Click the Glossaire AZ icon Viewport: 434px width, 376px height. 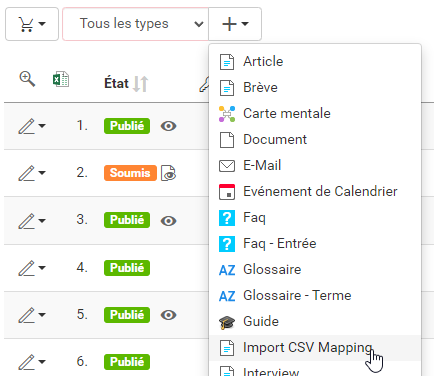click(227, 270)
